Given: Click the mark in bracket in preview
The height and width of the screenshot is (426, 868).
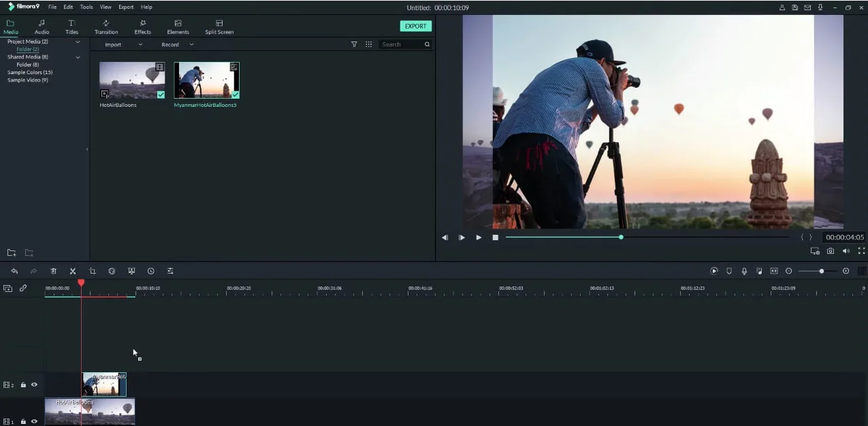Looking at the screenshot, I should [802, 237].
